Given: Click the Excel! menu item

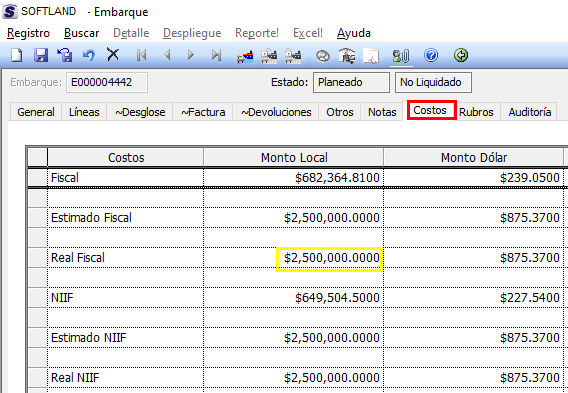Looking at the screenshot, I should click(x=308, y=33).
